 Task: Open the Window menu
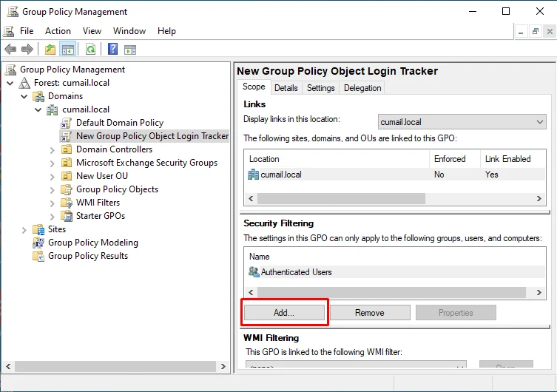(129, 31)
